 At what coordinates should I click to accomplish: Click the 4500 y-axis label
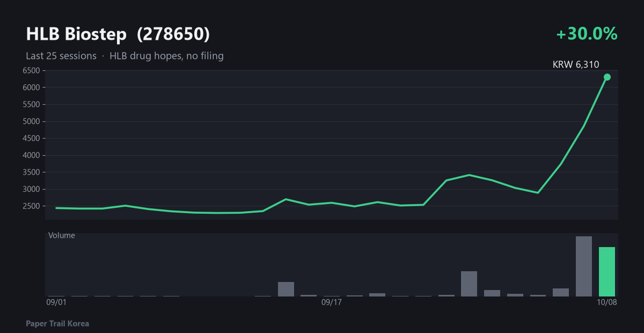32,139
